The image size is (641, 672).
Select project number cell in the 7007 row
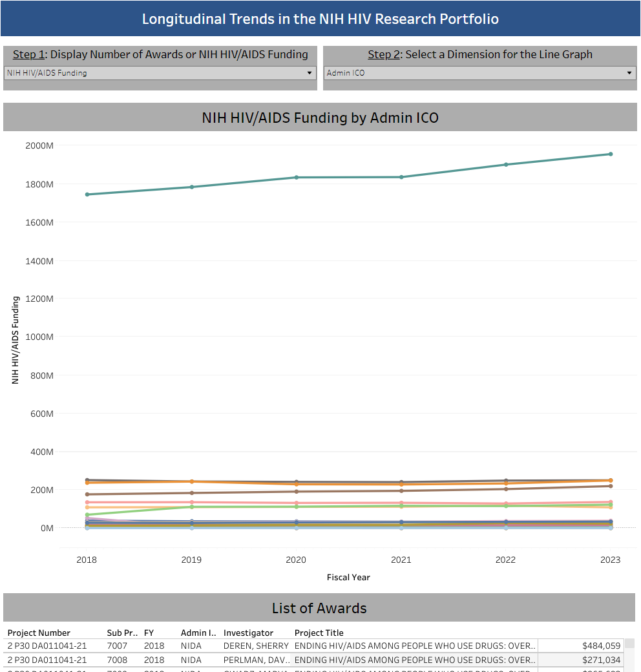47,646
